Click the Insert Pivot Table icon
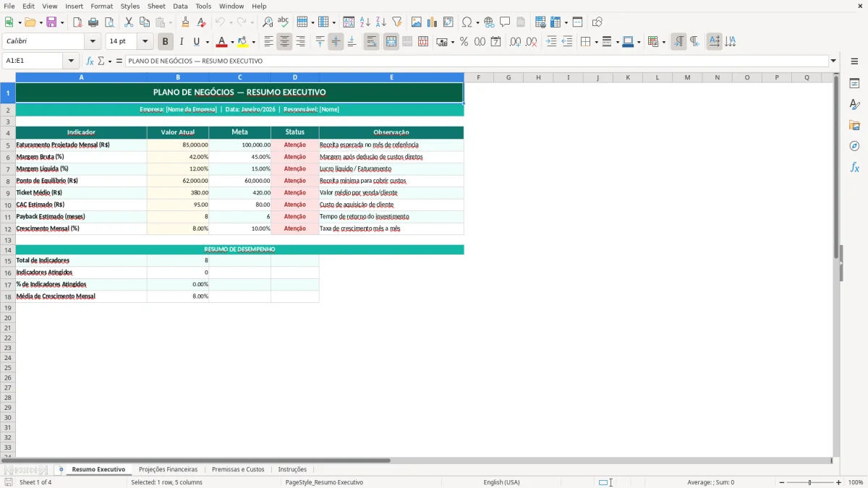This screenshot has width=868, height=488. (x=448, y=22)
